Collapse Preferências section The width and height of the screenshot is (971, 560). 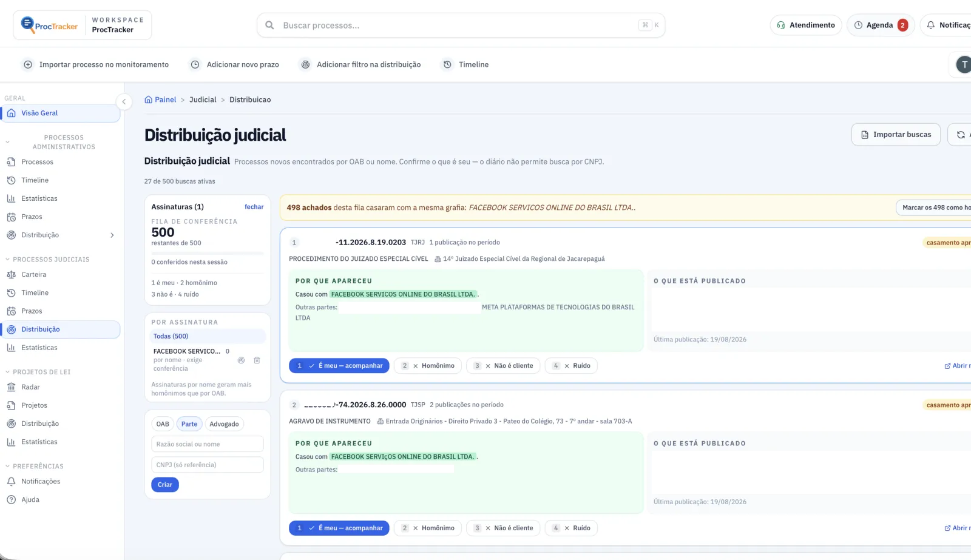click(8, 466)
